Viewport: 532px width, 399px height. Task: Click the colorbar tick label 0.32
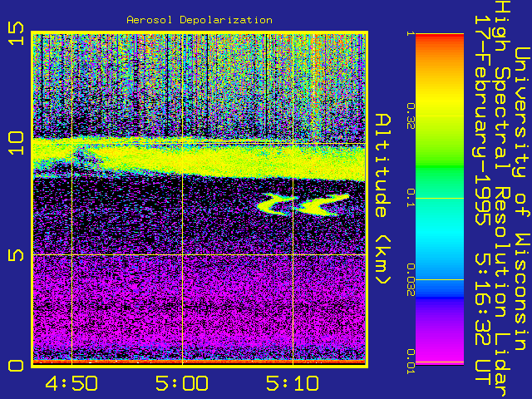tap(411, 116)
